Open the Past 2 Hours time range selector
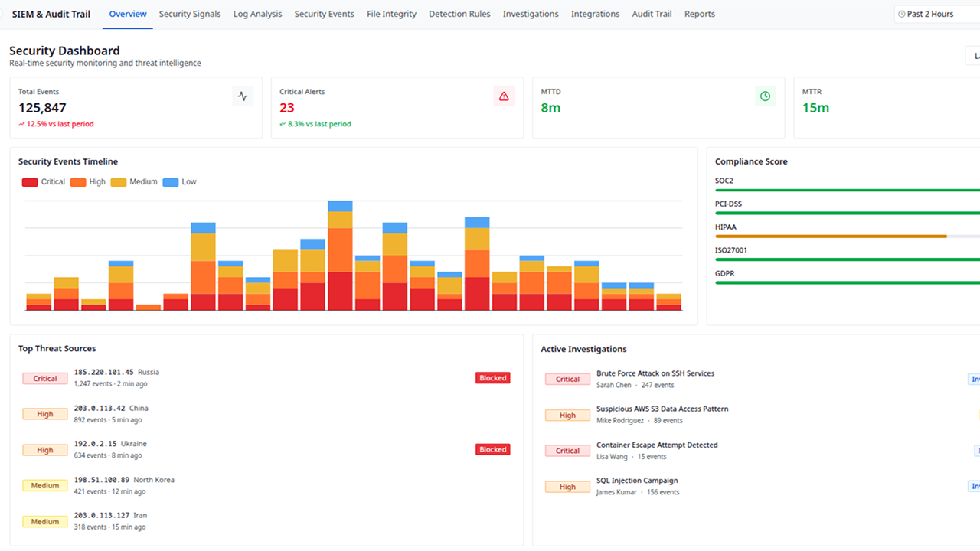 937,14
